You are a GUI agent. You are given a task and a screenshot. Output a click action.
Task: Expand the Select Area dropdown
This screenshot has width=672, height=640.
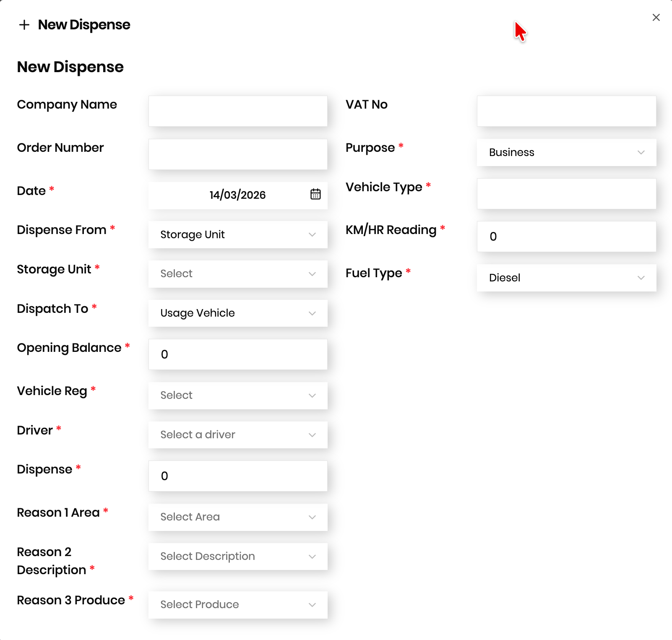coord(238,517)
